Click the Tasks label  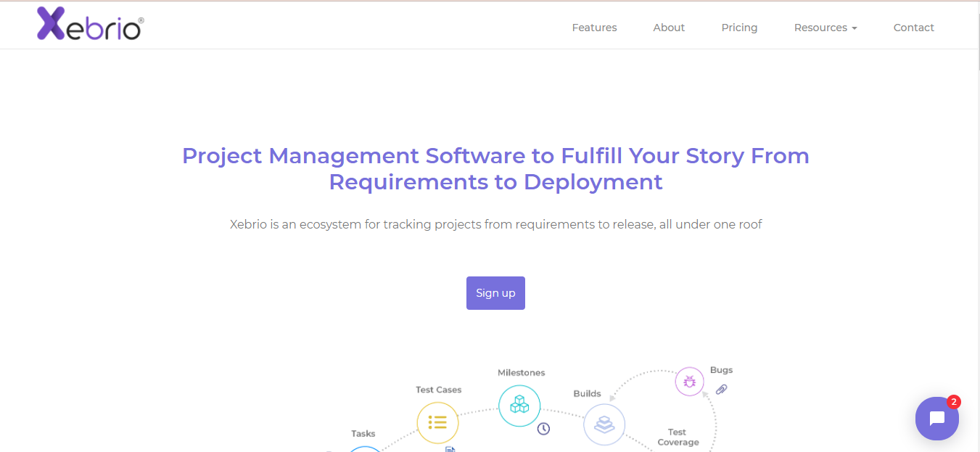pyautogui.click(x=363, y=434)
